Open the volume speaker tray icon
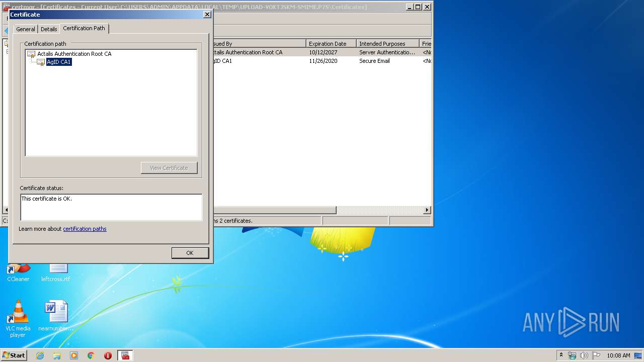 [584, 355]
